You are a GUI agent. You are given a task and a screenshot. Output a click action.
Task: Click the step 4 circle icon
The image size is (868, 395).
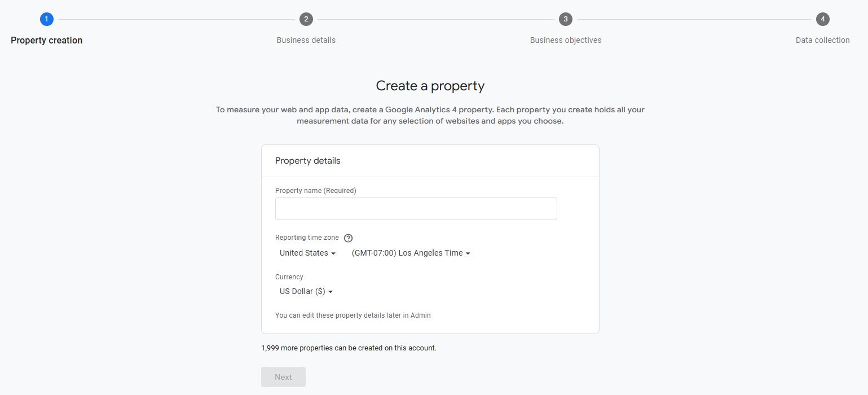coord(823,19)
